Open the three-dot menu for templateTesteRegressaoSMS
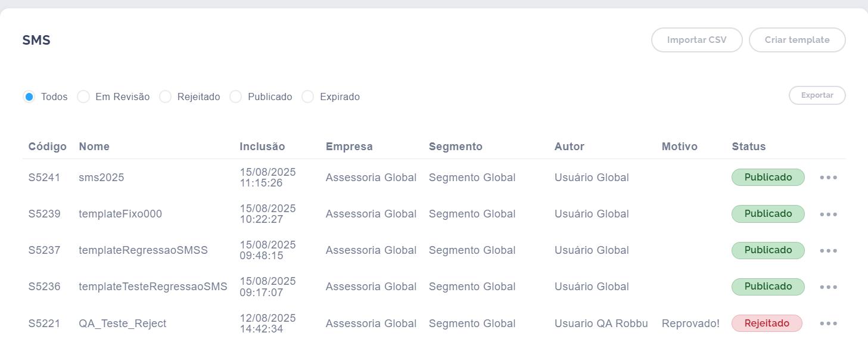The width and height of the screenshot is (868, 345). coord(828,287)
